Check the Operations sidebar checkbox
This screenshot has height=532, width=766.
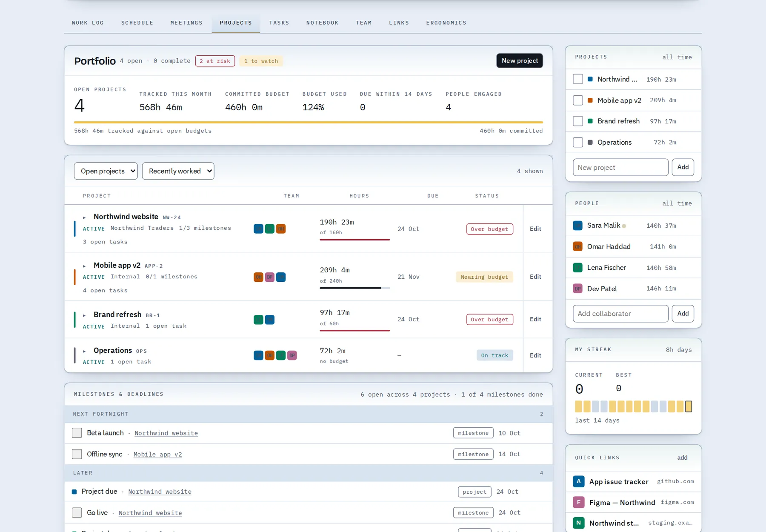point(578,142)
